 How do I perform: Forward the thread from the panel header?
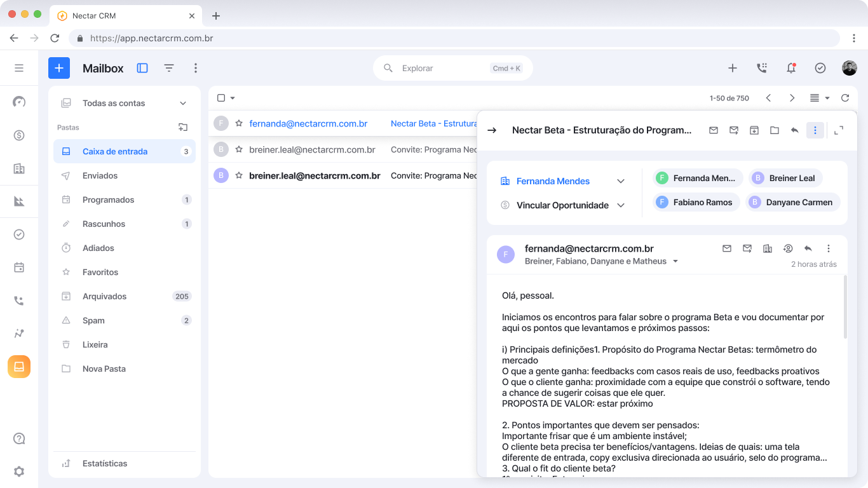tap(734, 130)
